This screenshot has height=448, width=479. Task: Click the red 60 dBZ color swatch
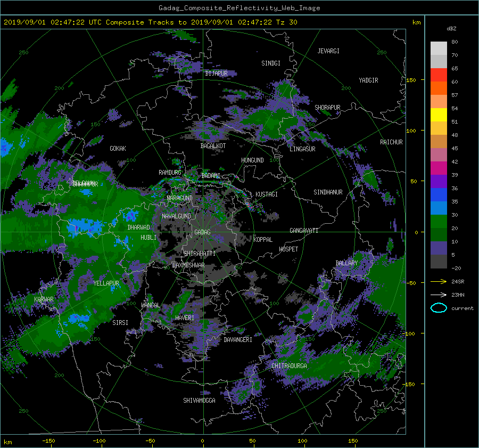coord(439,75)
